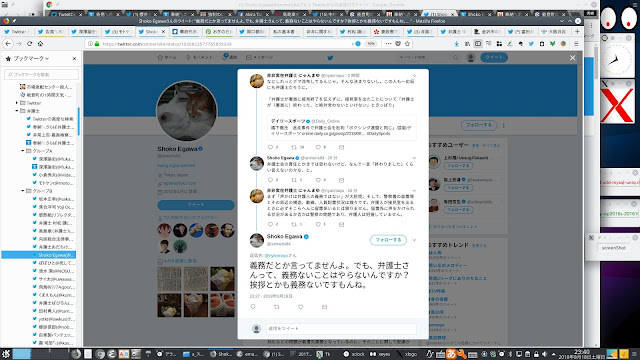Toggle the Firefox sidebar toolbar icon
Viewport: 640px width, 360px height.
tap(478, 44)
